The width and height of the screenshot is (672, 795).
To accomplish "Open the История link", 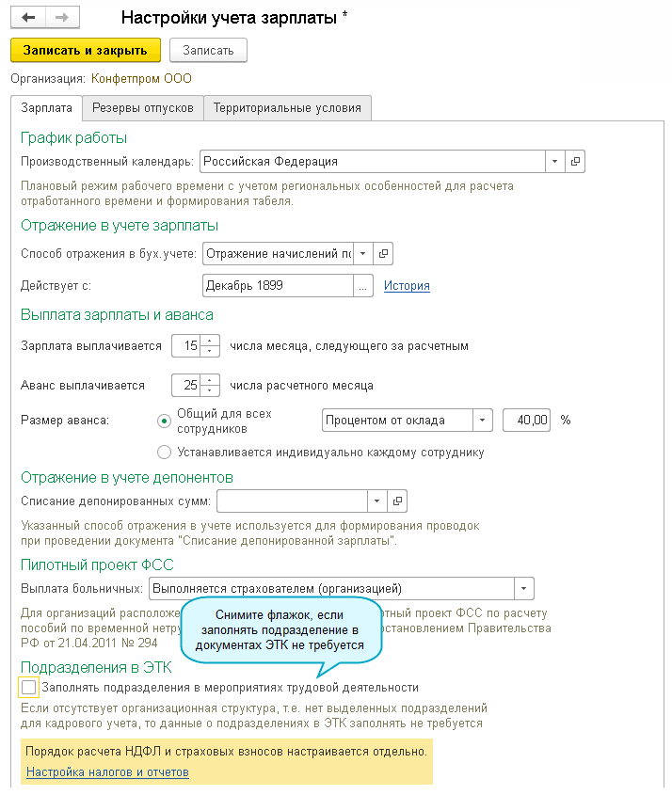I will click(x=407, y=286).
